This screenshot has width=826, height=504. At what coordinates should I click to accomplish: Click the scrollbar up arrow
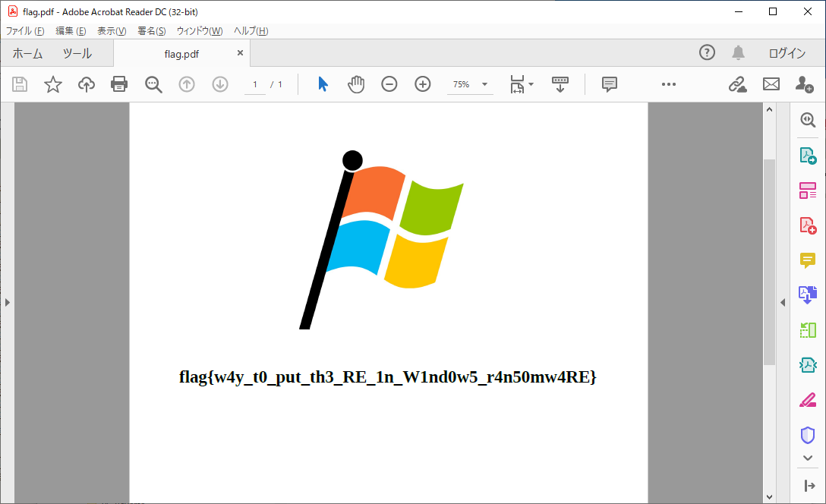pyautogui.click(x=769, y=110)
